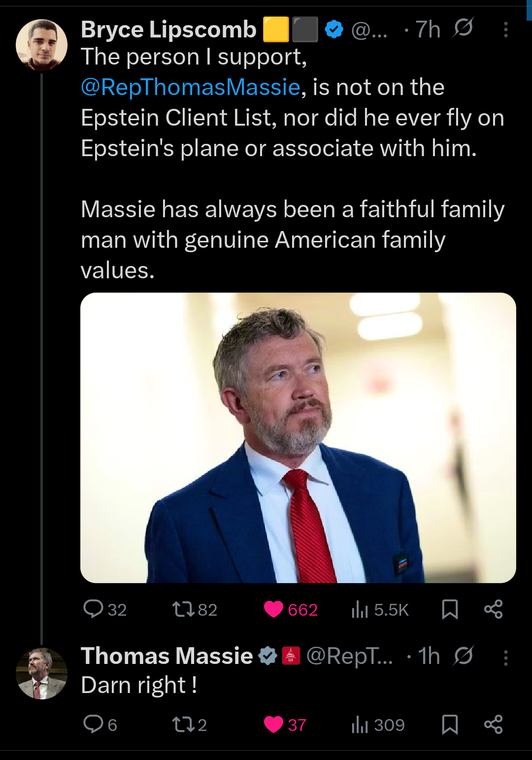View analytics showing 5.5K views
Screen dimensions: 532x760
tap(380, 609)
